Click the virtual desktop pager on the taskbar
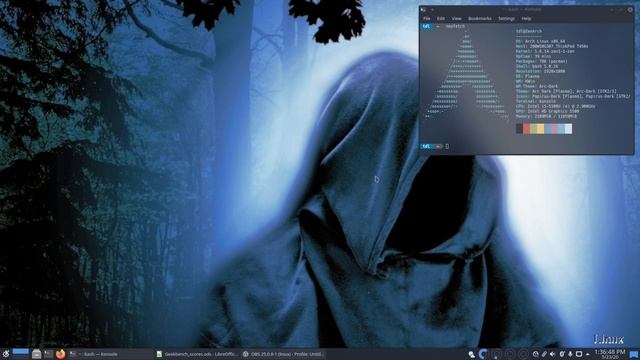 pyautogui.click(x=20, y=354)
